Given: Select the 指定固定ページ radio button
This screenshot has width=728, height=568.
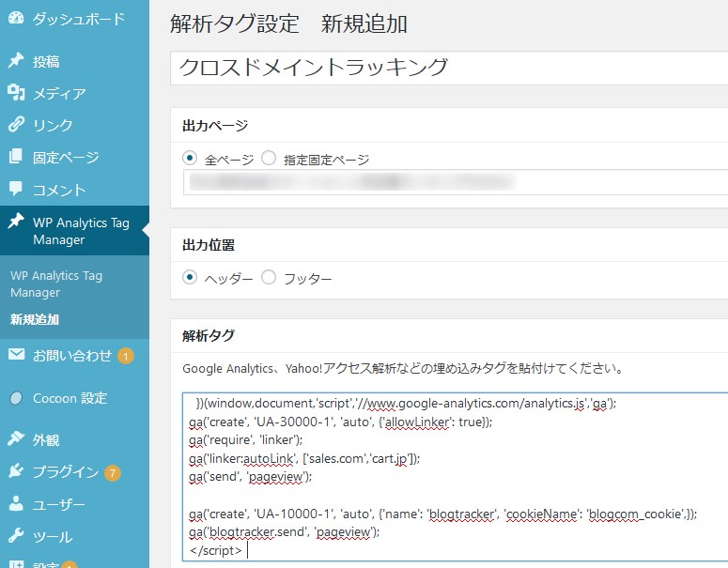Looking at the screenshot, I should point(269,158).
